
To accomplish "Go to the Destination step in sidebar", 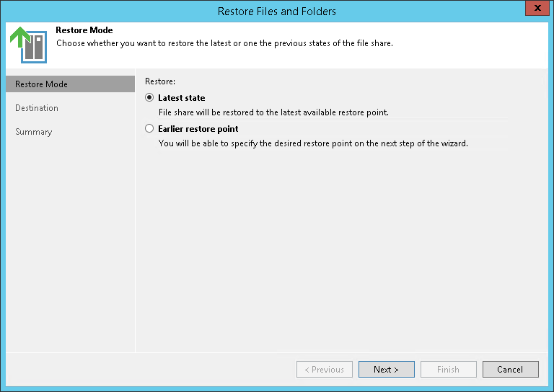I will click(37, 108).
